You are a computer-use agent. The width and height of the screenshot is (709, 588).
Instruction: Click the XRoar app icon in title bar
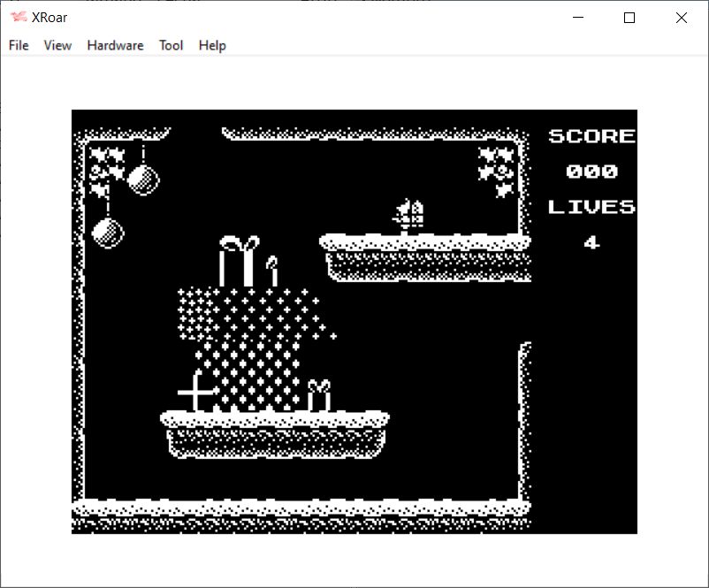18,18
